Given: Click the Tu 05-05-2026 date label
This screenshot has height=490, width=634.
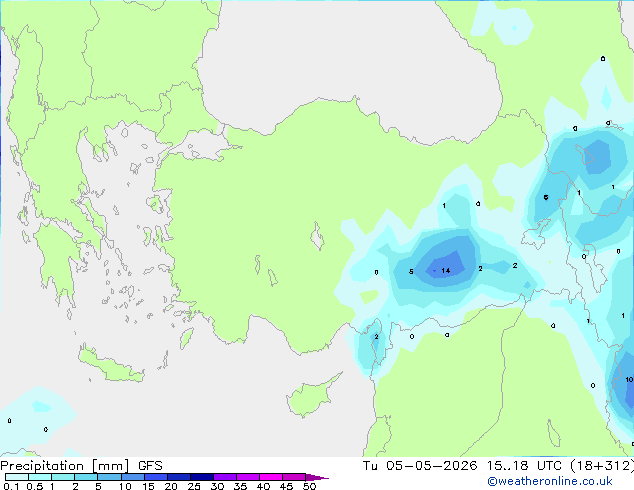Looking at the screenshot, I should point(420,466).
